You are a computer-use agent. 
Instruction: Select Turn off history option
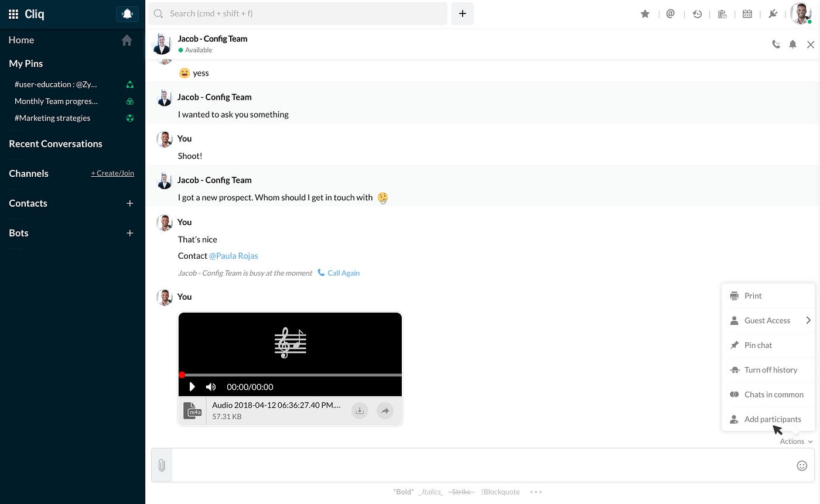[x=768, y=369]
